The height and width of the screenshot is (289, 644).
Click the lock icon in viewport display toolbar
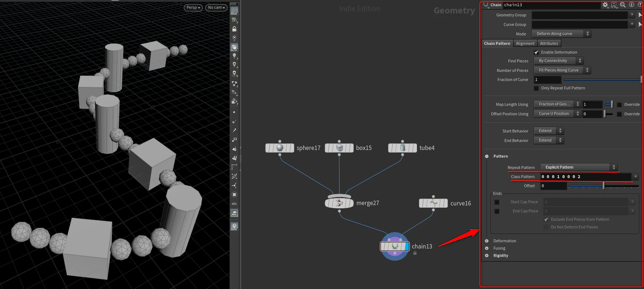click(x=234, y=28)
